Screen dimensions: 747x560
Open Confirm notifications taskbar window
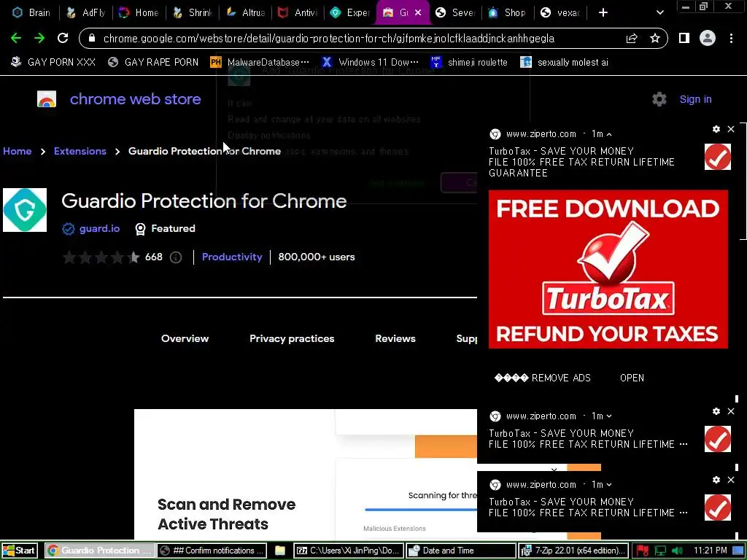coord(212,551)
